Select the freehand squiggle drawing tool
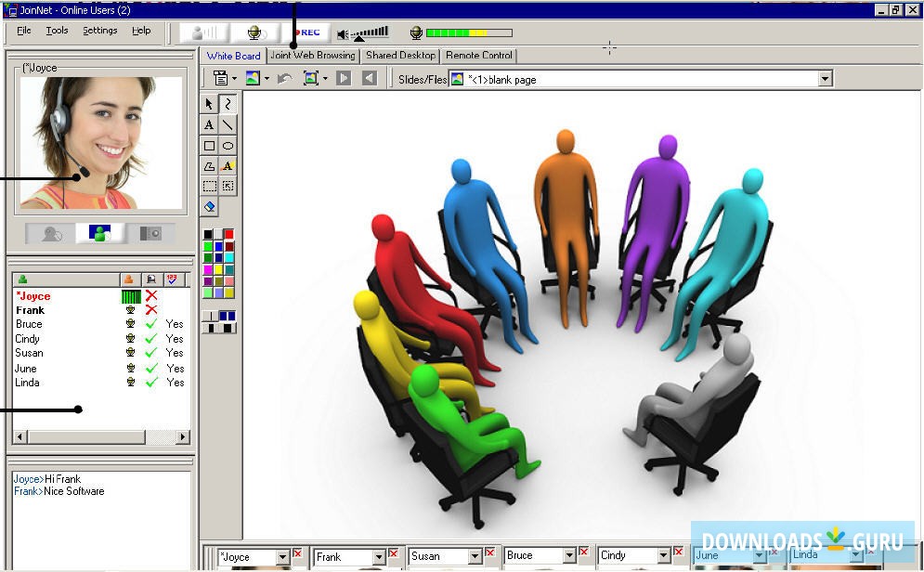Screen dimensions: 924x572 228,104
